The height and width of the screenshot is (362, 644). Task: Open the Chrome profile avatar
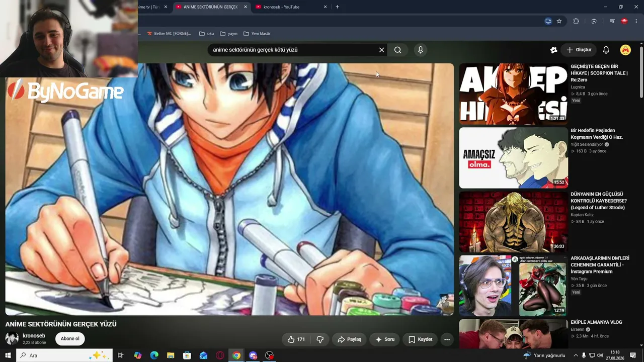pyautogui.click(x=624, y=21)
